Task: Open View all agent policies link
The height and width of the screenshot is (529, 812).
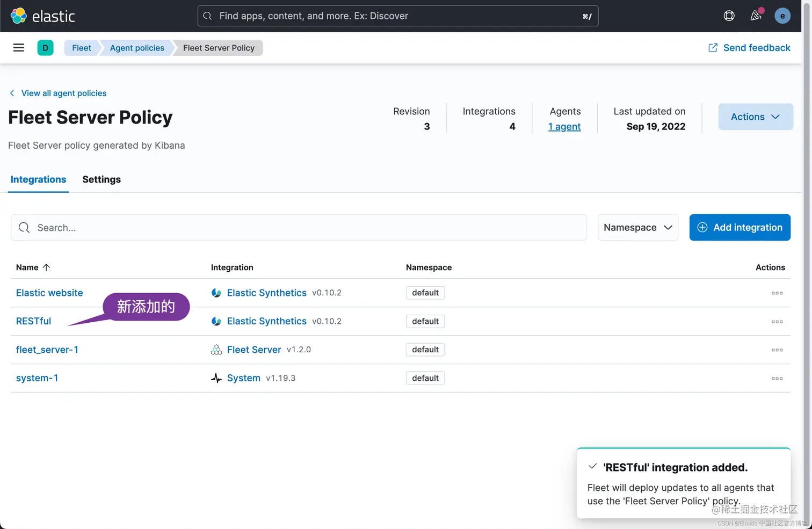Action: [64, 93]
